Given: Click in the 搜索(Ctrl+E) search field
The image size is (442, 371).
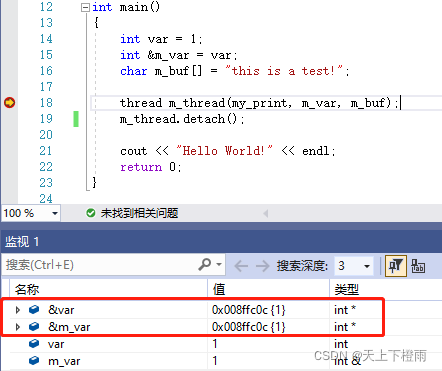Looking at the screenshot, I should coord(100,265).
